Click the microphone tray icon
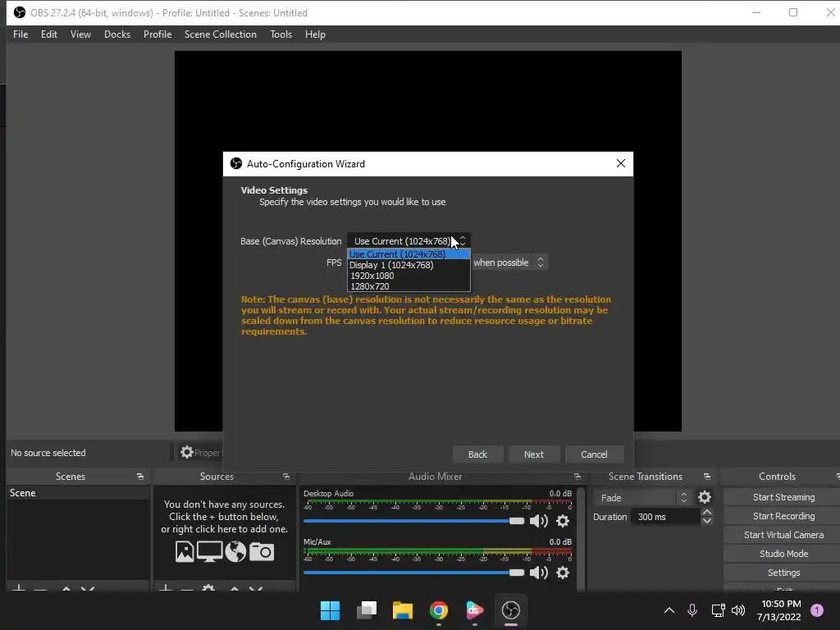The width and height of the screenshot is (840, 630). (692, 609)
